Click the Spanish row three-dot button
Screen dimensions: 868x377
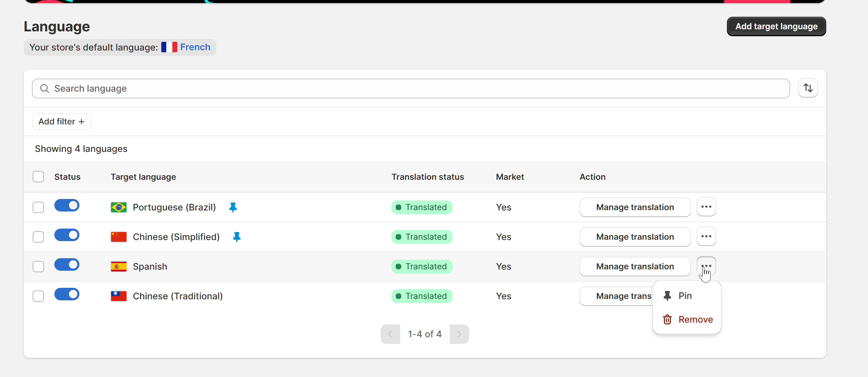[x=706, y=266]
